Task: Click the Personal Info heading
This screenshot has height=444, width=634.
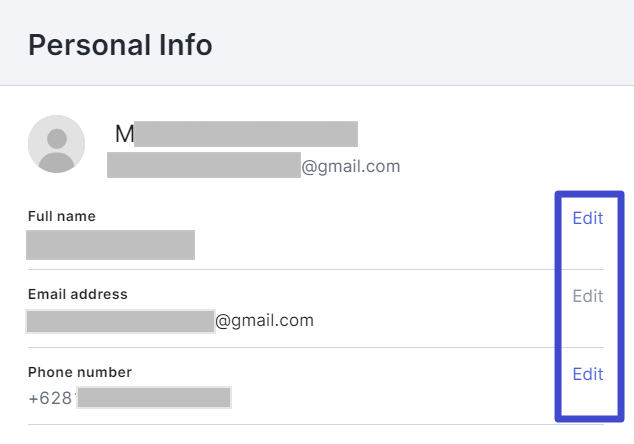Action: point(120,45)
